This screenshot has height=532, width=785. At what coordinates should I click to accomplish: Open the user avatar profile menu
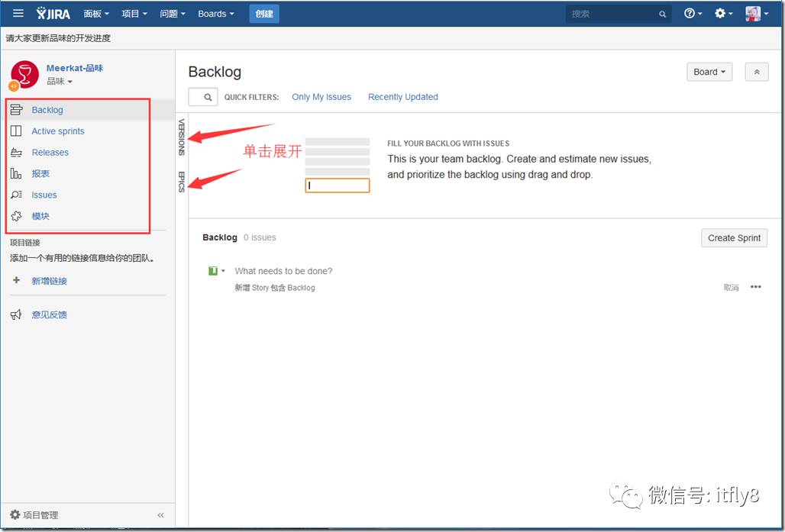point(757,14)
